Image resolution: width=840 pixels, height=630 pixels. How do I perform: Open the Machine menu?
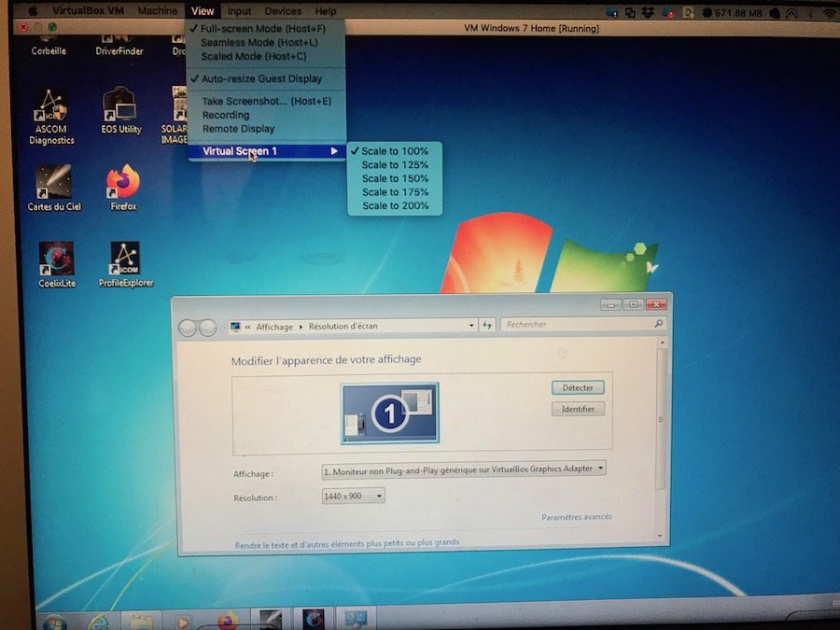pos(158,10)
